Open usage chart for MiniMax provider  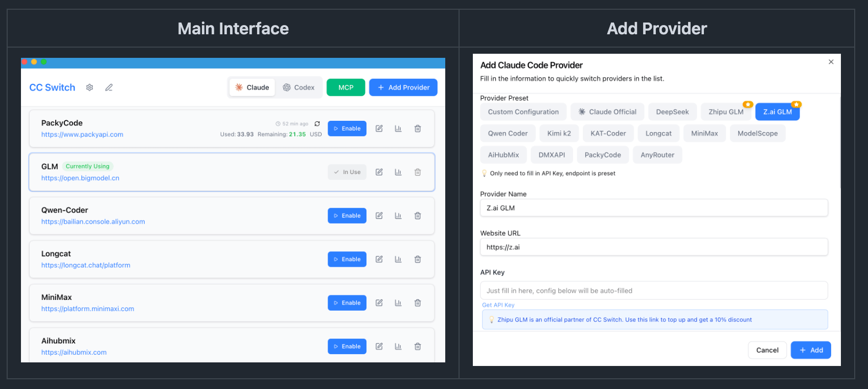[x=398, y=302]
